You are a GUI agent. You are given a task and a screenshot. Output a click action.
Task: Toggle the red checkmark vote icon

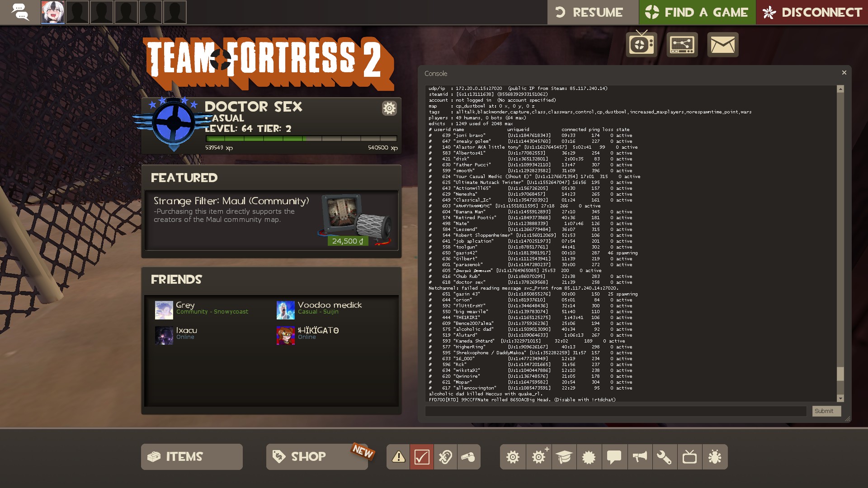pyautogui.click(x=422, y=456)
